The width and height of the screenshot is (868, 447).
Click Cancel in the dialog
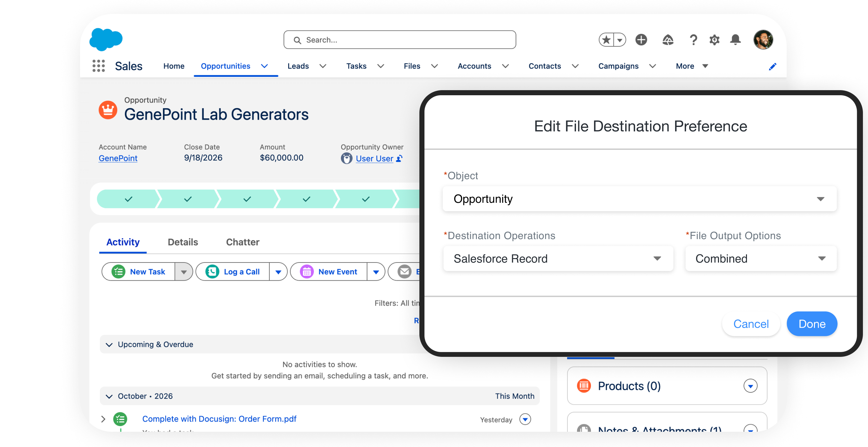coord(751,324)
